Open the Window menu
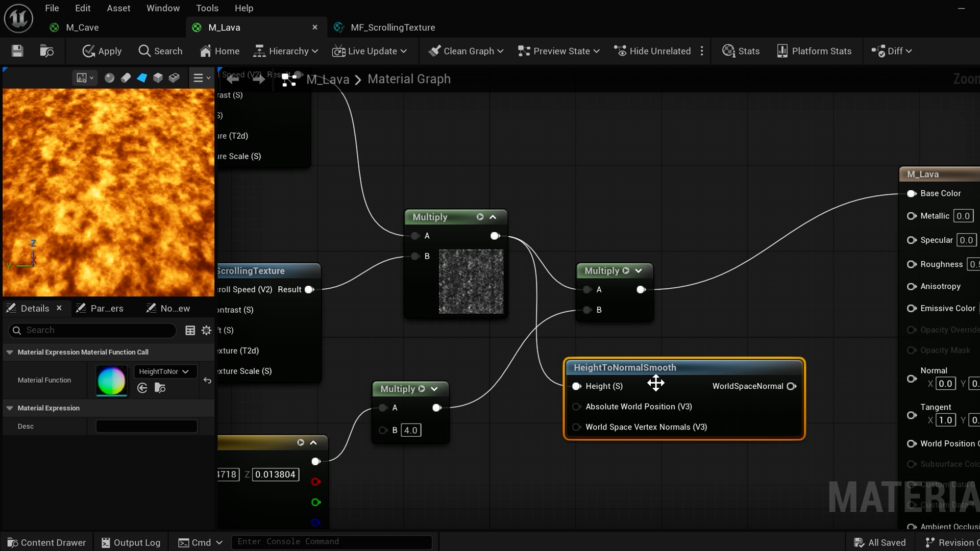Image resolution: width=980 pixels, height=551 pixels. (163, 8)
